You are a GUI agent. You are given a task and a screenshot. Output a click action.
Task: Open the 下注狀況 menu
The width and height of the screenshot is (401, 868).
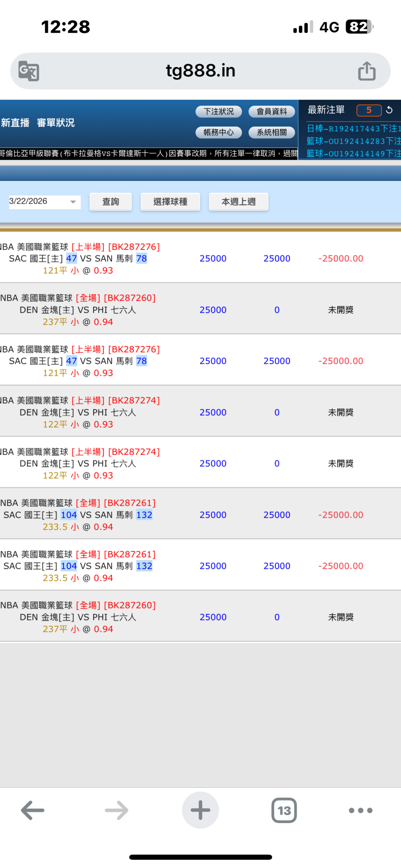tap(219, 111)
